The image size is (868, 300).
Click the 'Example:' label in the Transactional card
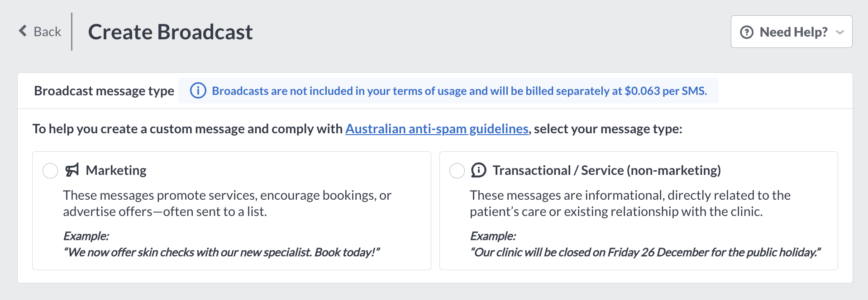point(493,236)
